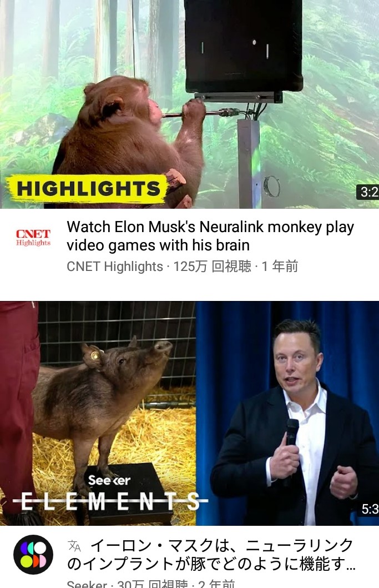Open "Watch Elon Musk's Neuralink monkey play" title
Viewport: 379px width, 588px height.
pyautogui.click(x=210, y=236)
